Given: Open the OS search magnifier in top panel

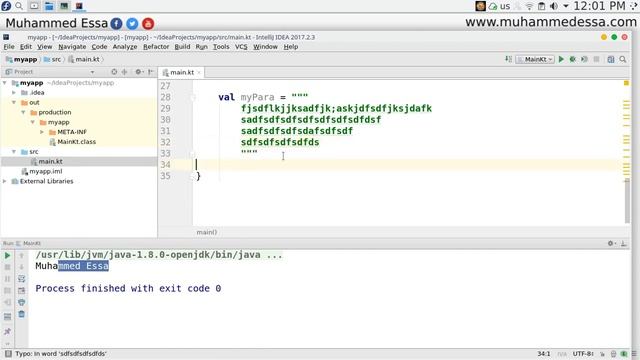Looking at the screenshot, I should 19,6.
